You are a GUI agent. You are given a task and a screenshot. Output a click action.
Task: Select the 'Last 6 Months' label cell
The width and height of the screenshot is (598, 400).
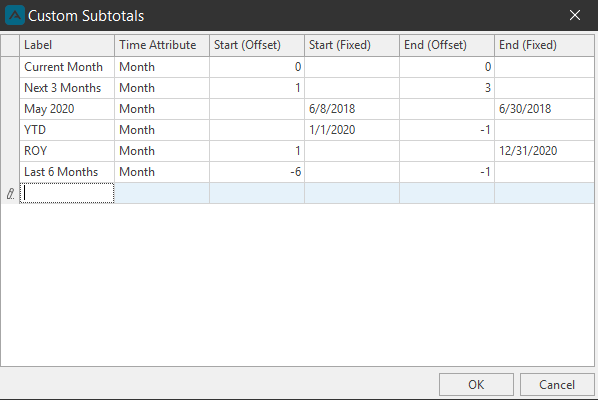pos(67,172)
